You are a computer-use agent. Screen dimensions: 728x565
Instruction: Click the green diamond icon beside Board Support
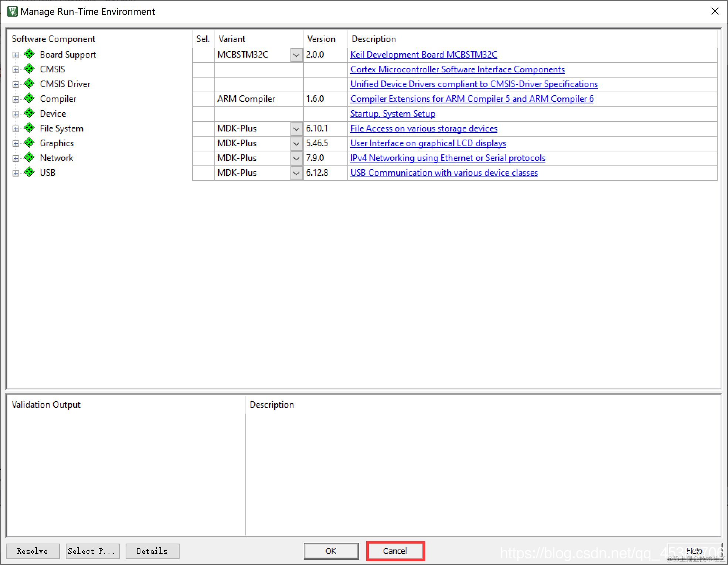(x=29, y=54)
